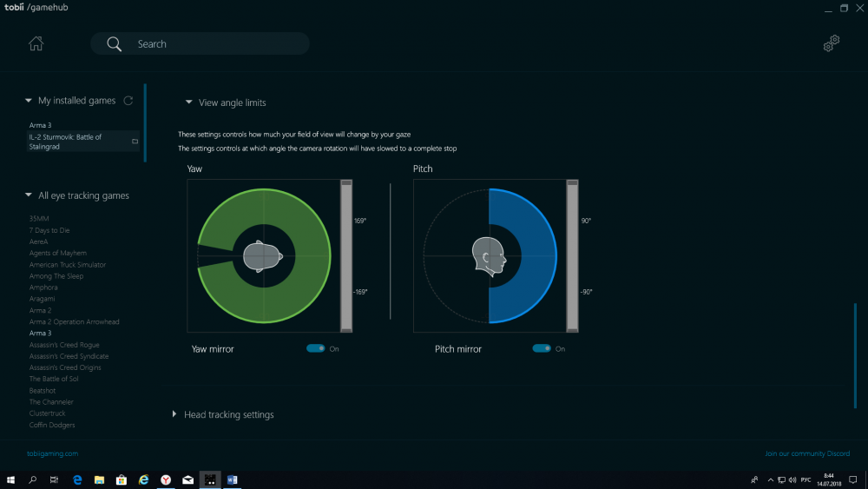Click into the Search field
Image resolution: width=868 pixels, height=489 pixels.
200,43
